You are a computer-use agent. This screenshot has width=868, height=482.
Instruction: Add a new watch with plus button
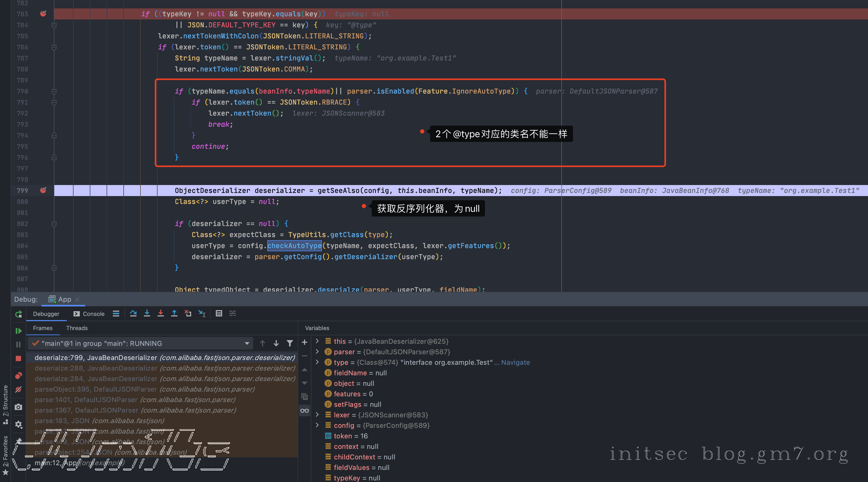304,342
